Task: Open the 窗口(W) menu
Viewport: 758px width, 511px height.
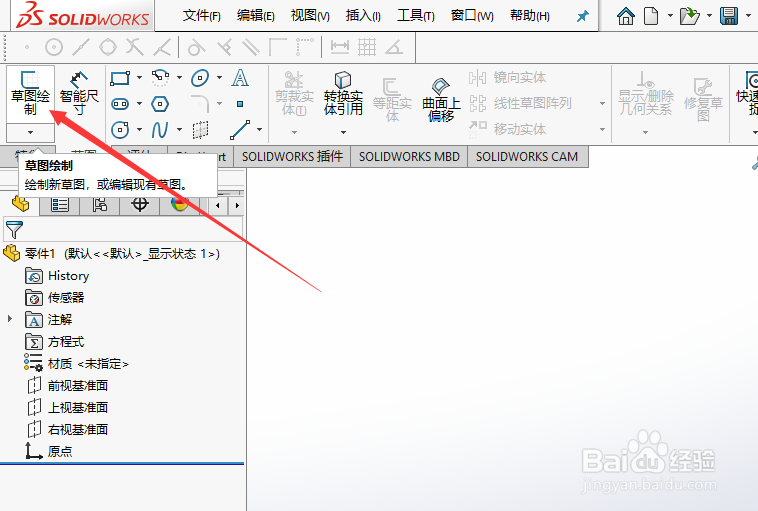Action: (x=472, y=16)
